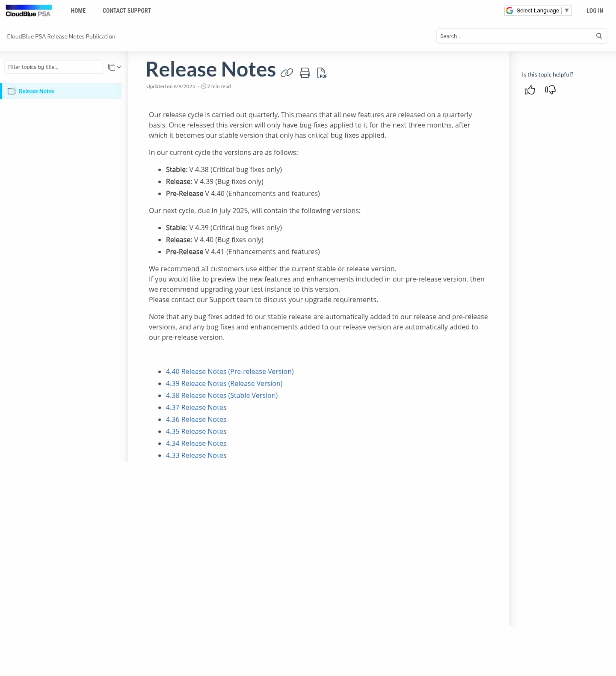616x676 pixels.
Task: Go to the HOME menu
Action: [x=78, y=11]
